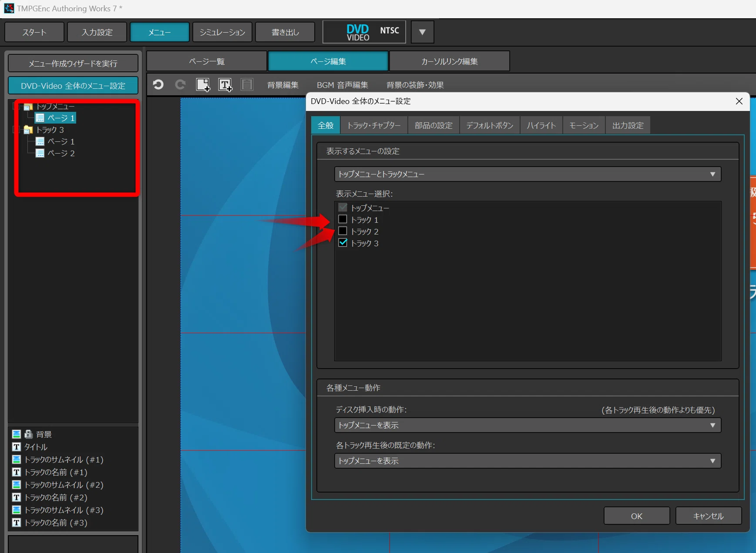
Task: Open the 各トラック再生後の既定の動作 dropdown
Action: click(x=528, y=461)
